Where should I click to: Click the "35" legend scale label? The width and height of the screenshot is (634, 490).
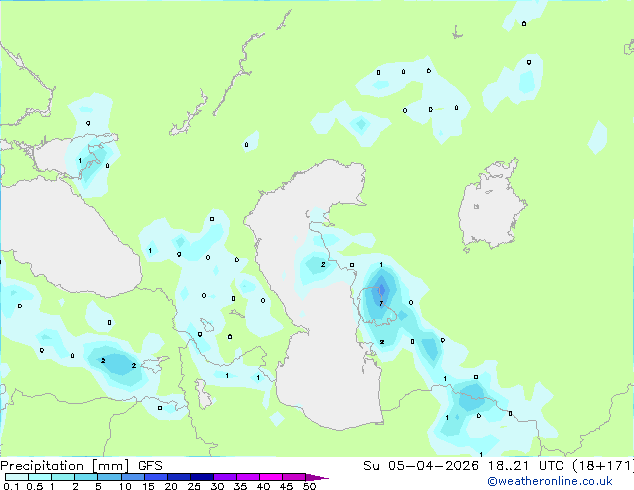[x=240, y=486]
